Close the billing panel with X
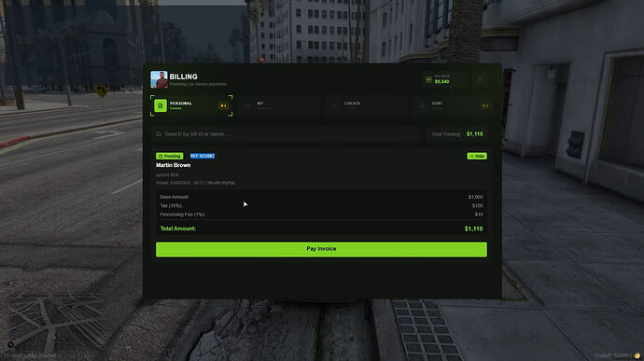The width and height of the screenshot is (644, 361). click(480, 79)
